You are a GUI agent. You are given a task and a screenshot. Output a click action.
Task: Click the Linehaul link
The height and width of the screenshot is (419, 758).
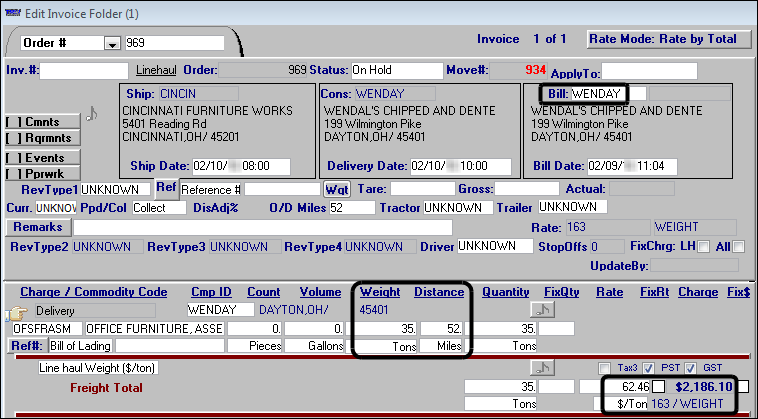click(x=156, y=70)
